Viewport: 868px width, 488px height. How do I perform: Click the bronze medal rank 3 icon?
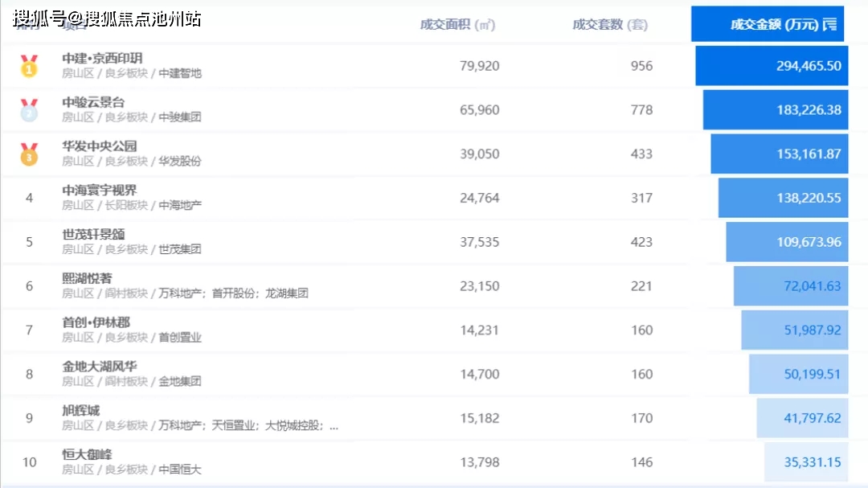(x=30, y=154)
